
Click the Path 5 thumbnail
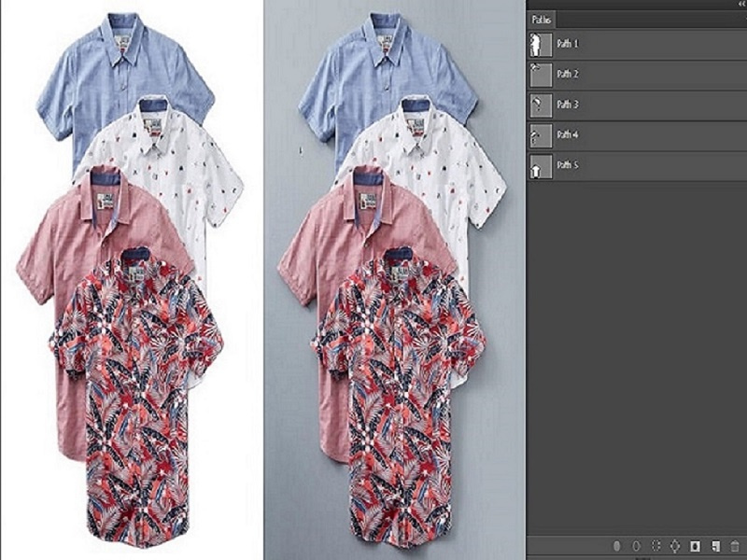tap(538, 166)
